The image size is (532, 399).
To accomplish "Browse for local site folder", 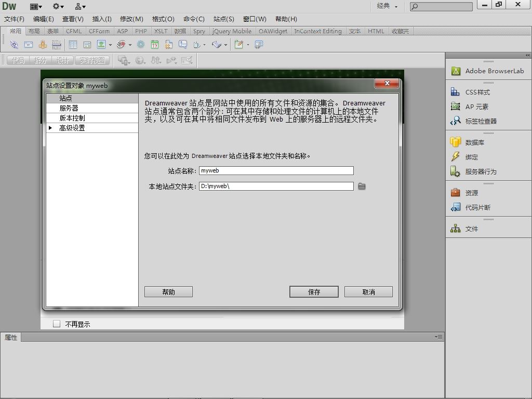I will click(x=362, y=187).
